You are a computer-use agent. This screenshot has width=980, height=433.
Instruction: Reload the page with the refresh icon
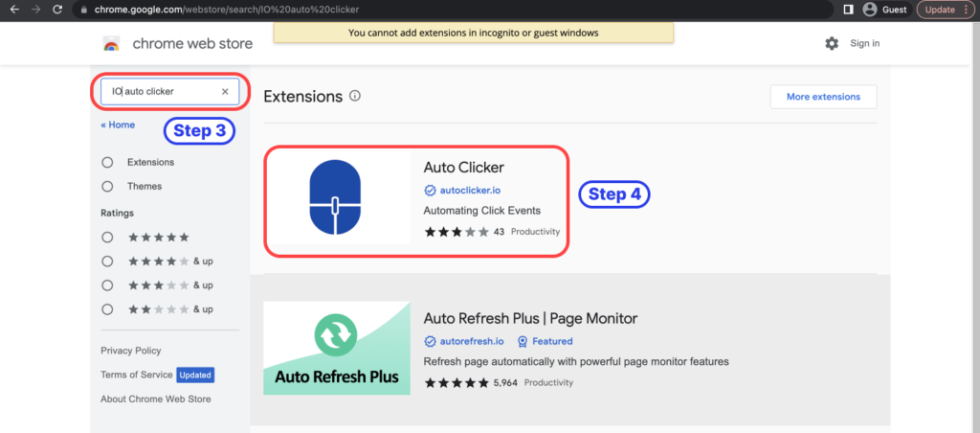(57, 10)
